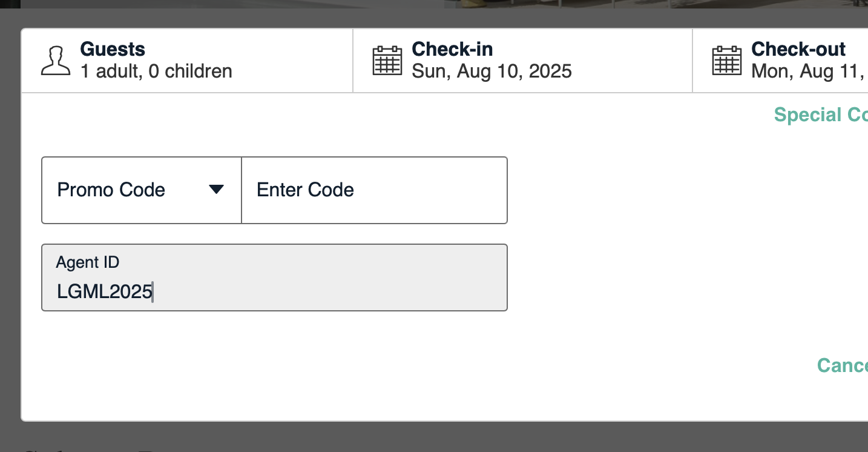The image size is (868, 452).
Task: Click the '1 adult, 0 children' text
Action: [x=156, y=71]
